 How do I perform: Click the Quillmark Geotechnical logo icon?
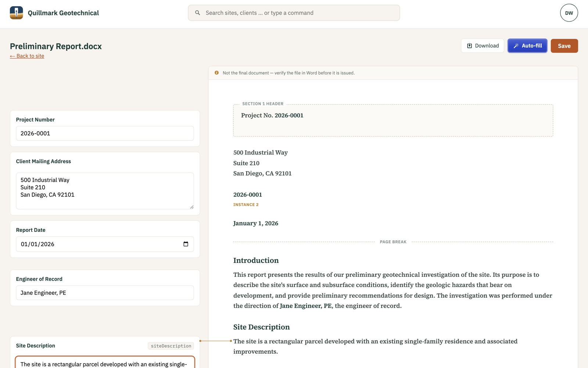coord(16,13)
